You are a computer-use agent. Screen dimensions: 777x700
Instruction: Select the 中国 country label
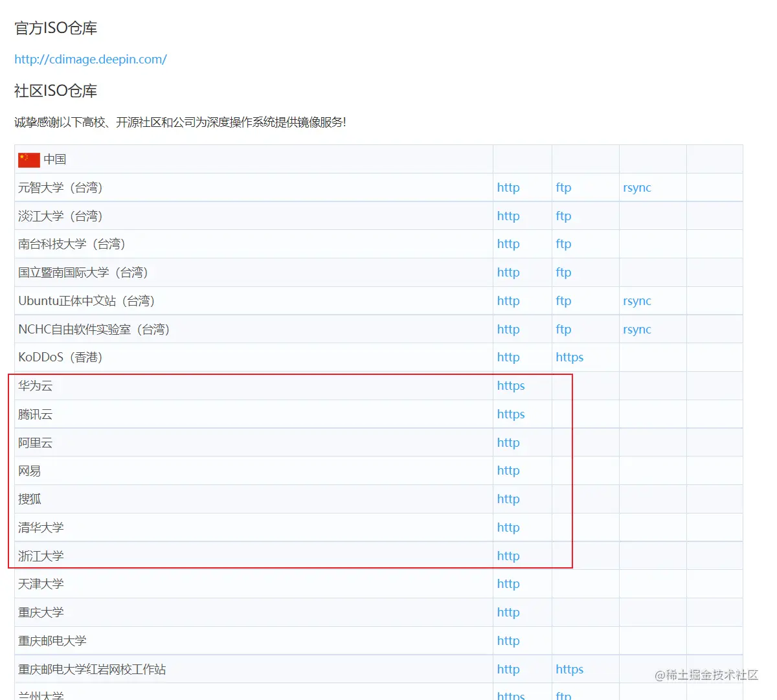coord(55,159)
